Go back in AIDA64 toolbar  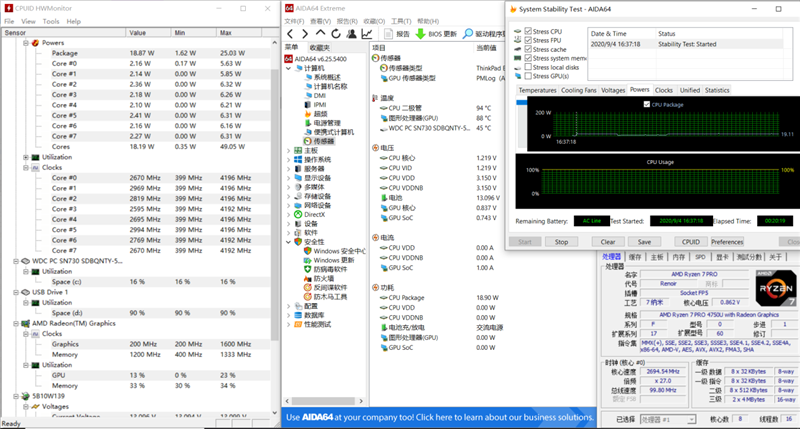click(x=290, y=34)
